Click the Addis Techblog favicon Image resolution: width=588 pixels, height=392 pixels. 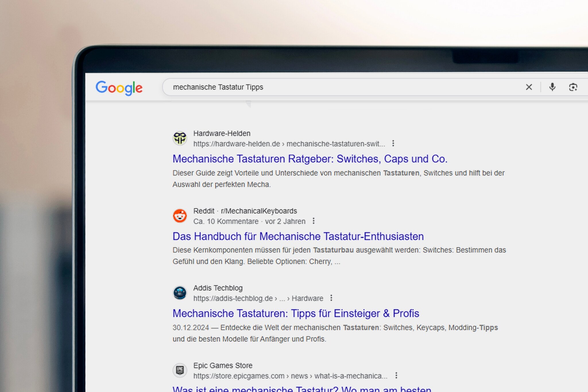tap(180, 293)
